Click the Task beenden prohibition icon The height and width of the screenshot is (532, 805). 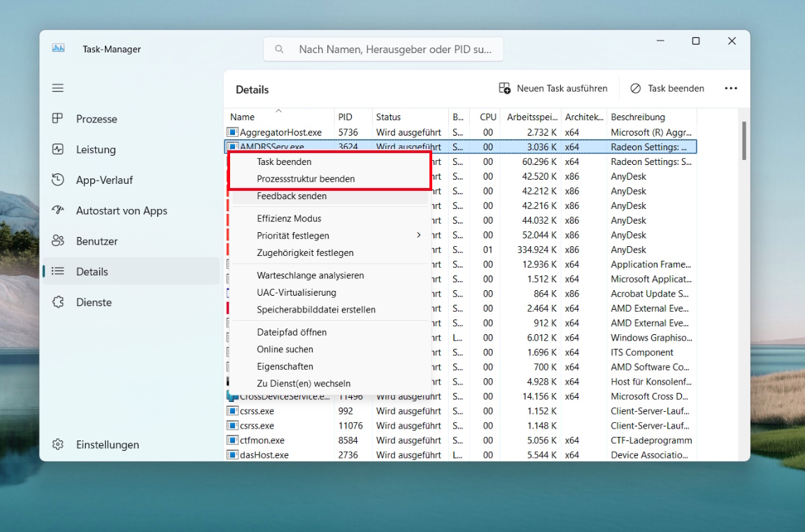(x=636, y=88)
